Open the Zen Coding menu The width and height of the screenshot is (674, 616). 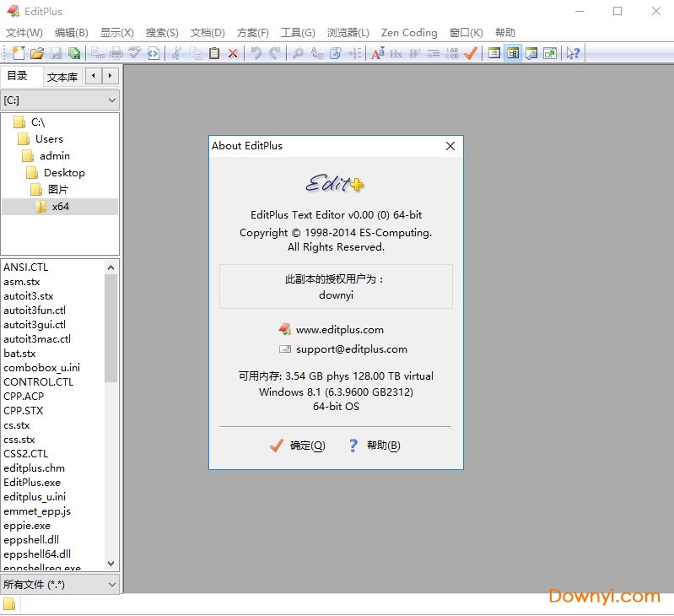[409, 33]
